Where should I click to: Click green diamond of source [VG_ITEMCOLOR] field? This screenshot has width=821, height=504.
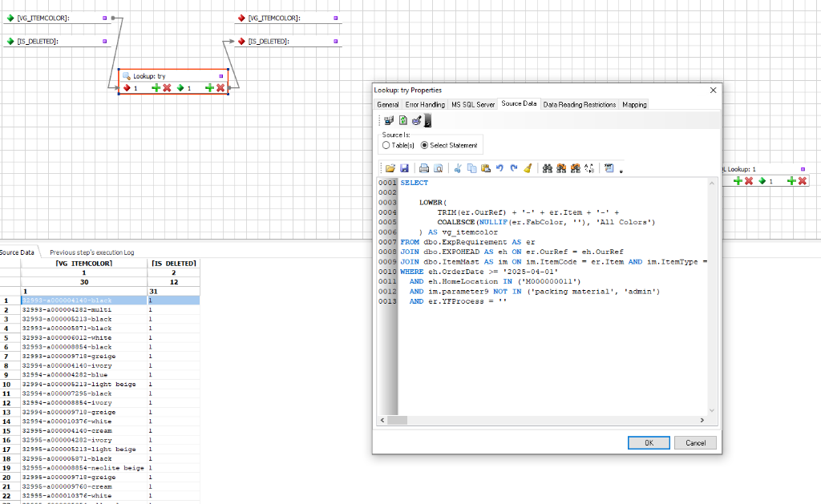pos(10,18)
